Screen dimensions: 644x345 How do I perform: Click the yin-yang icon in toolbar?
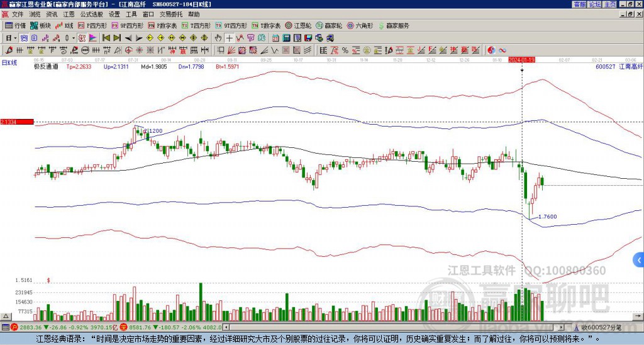pyautogui.click(x=491, y=50)
